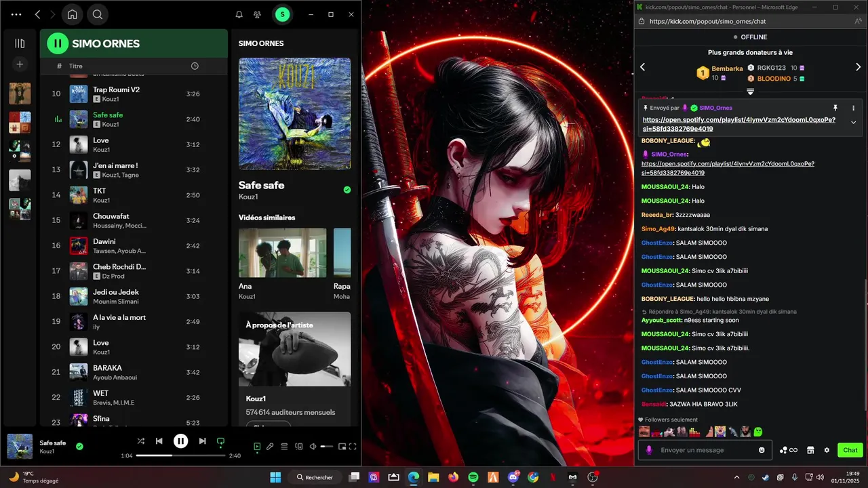Go back in Spotify navigation

pyautogui.click(x=37, y=14)
